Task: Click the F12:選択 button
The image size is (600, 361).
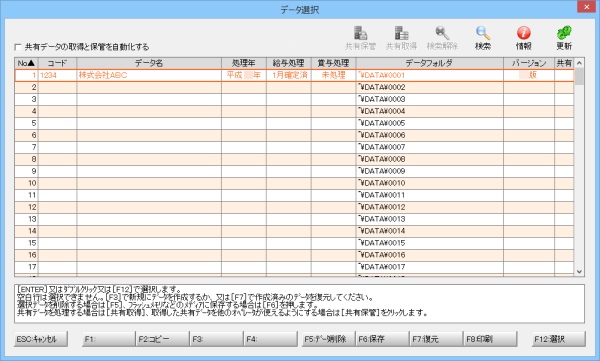Action: tap(559, 339)
